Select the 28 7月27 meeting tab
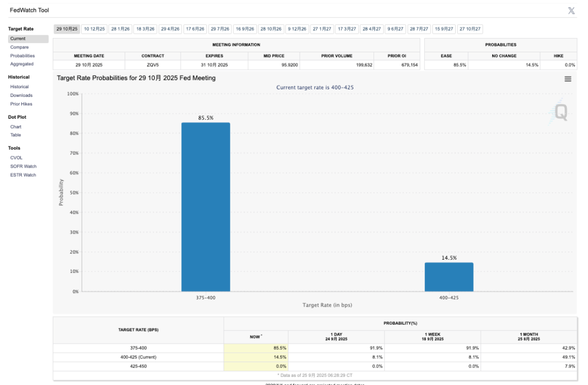This screenshot has height=385, width=588. coord(419,29)
